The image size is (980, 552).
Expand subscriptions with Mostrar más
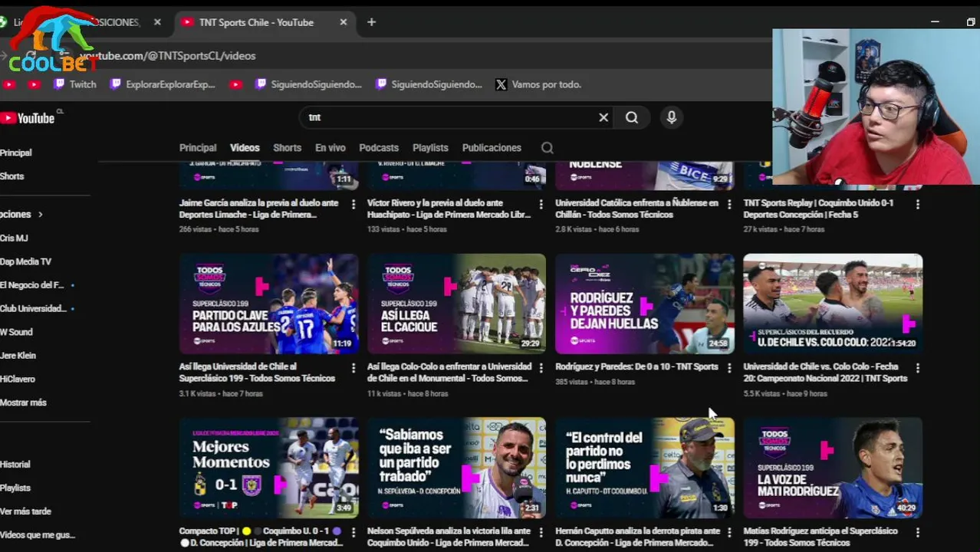(23, 402)
